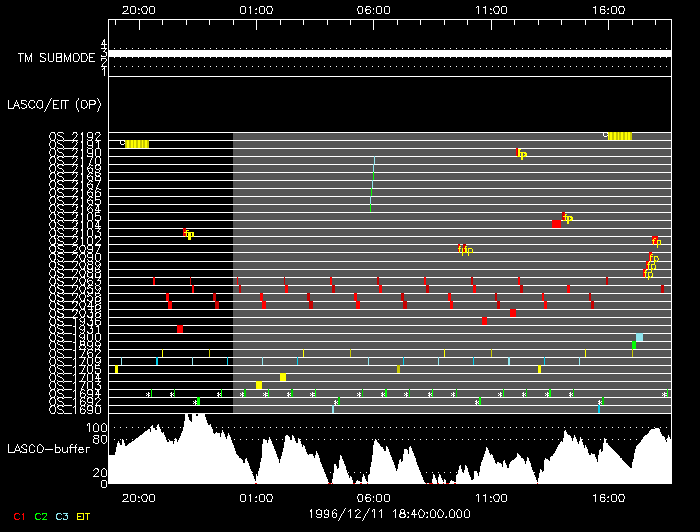Click the C3 legend label
This screenshot has height=532, width=700.
pyautogui.click(x=62, y=516)
